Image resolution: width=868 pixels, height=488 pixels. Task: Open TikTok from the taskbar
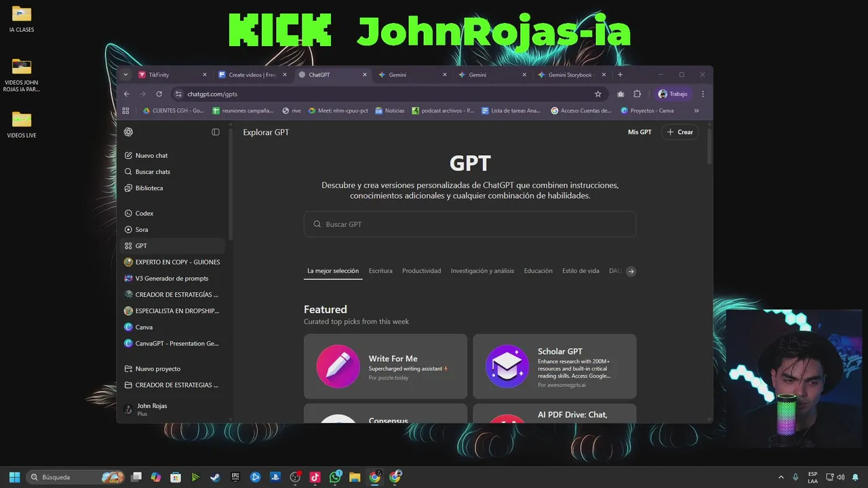(315, 477)
